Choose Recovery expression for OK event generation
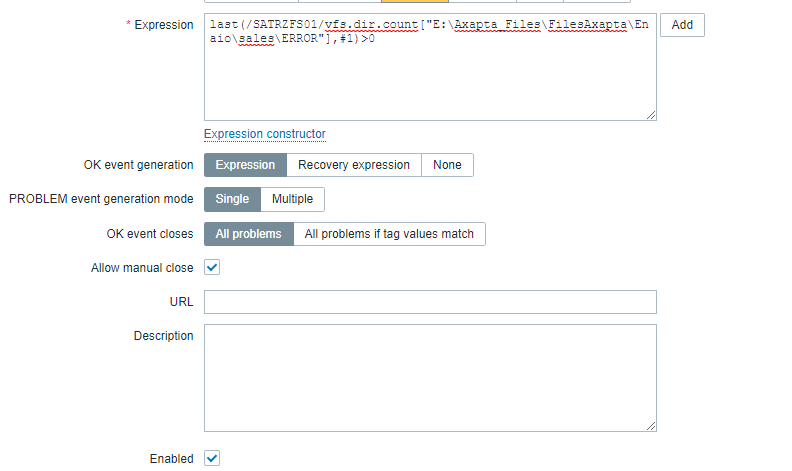Image resolution: width=792 pixels, height=471 pixels. [x=354, y=165]
